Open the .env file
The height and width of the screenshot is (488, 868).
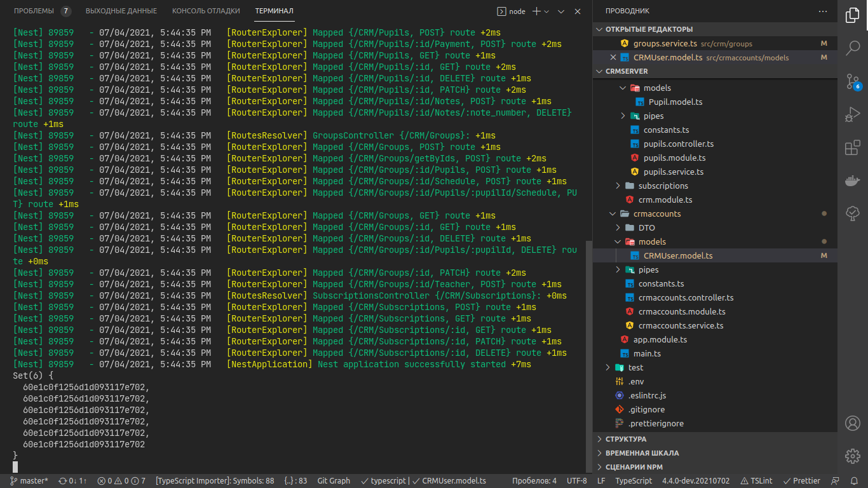tap(715, 381)
